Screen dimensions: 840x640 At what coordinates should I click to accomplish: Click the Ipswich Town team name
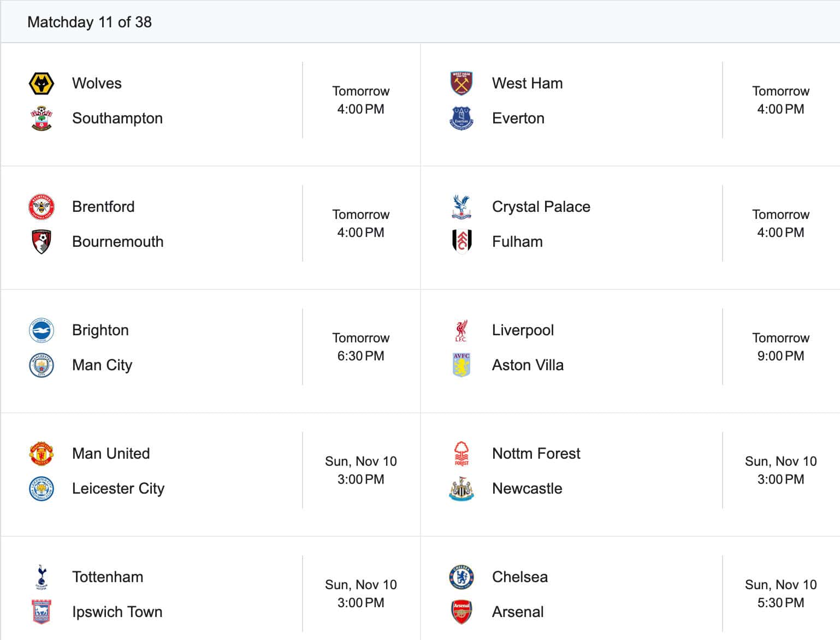[x=117, y=612]
